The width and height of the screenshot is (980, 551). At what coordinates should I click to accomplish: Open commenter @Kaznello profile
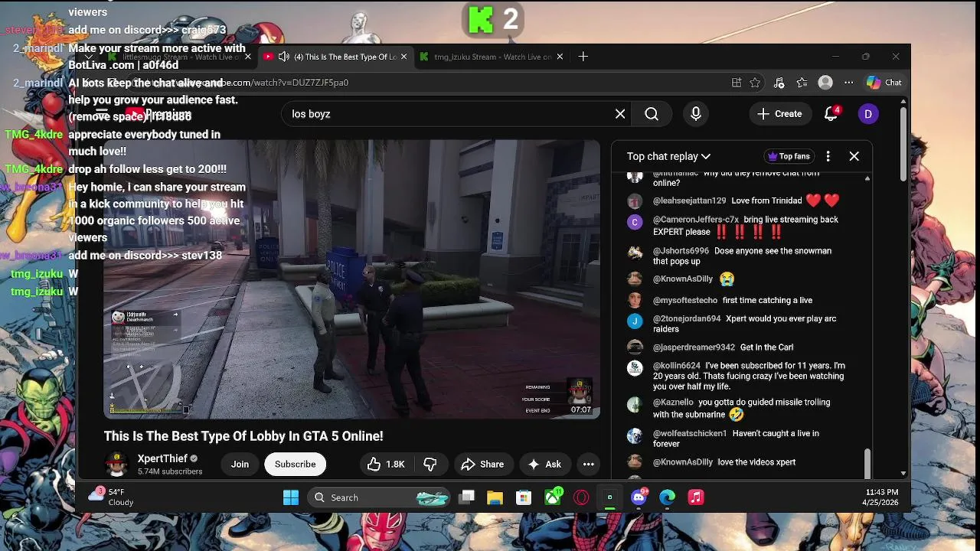673,402
